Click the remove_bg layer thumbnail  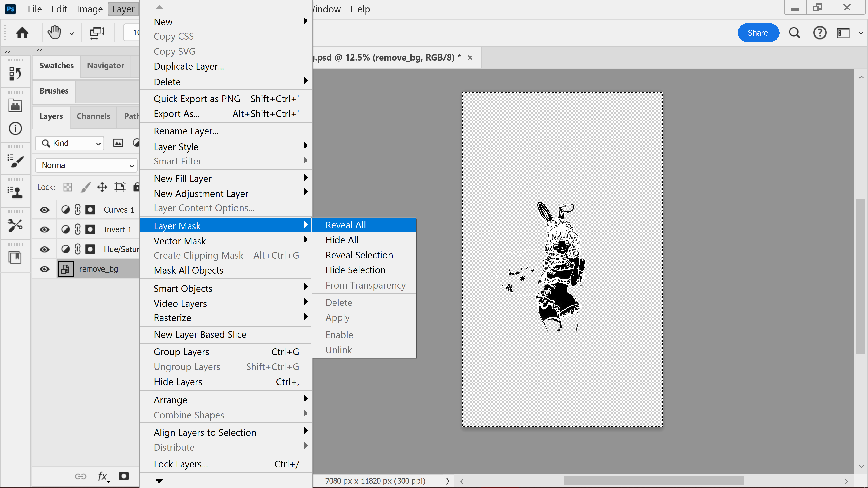[65, 269]
